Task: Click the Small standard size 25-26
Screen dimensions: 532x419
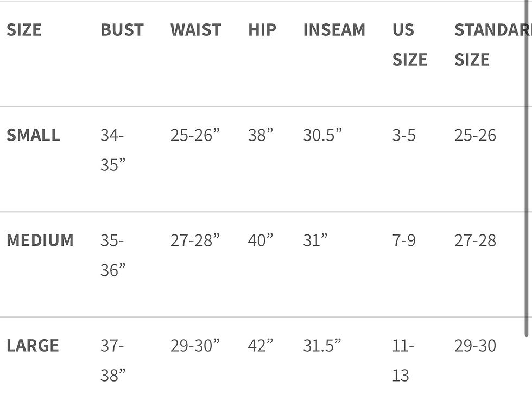Action: [476, 135]
